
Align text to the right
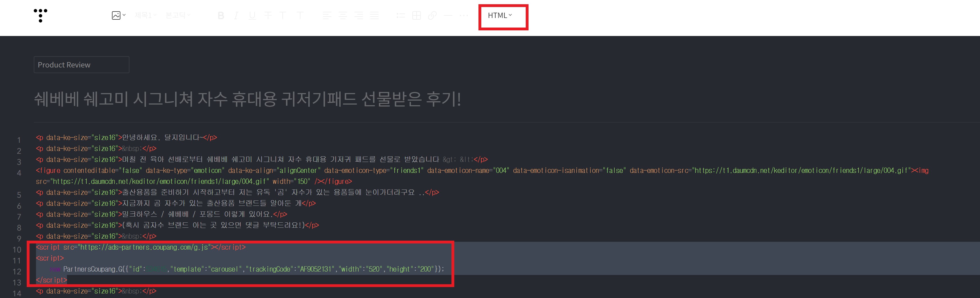(x=359, y=15)
